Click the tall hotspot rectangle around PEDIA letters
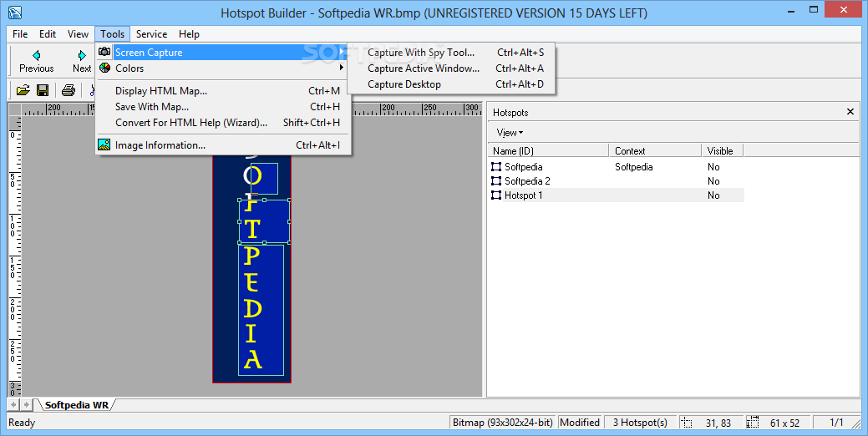Screen dimensions: 868x436 click(261, 310)
